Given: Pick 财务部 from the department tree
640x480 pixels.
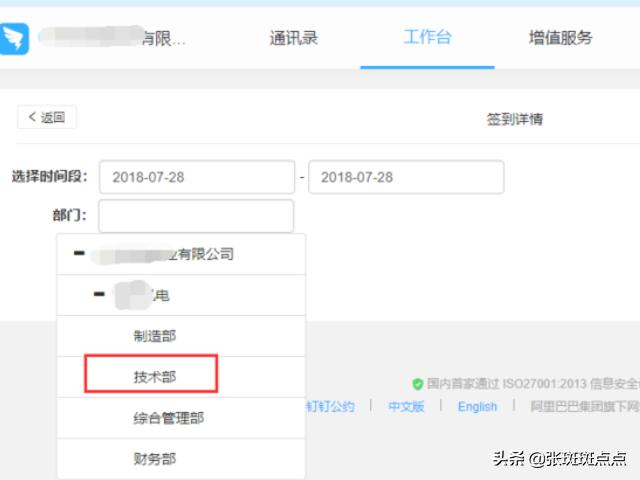Looking at the screenshot, I should pyautogui.click(x=155, y=459).
